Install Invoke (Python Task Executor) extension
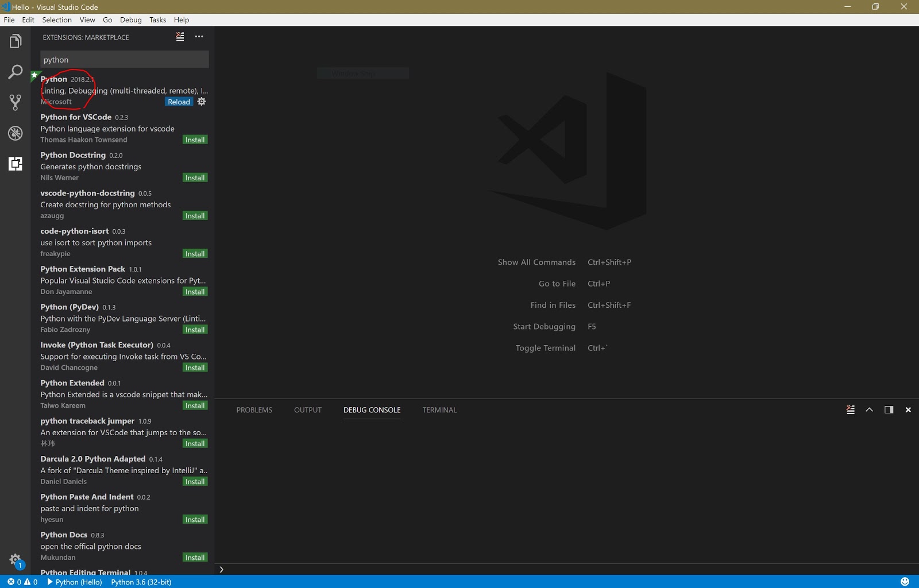Image resolution: width=919 pixels, height=588 pixels. click(195, 367)
